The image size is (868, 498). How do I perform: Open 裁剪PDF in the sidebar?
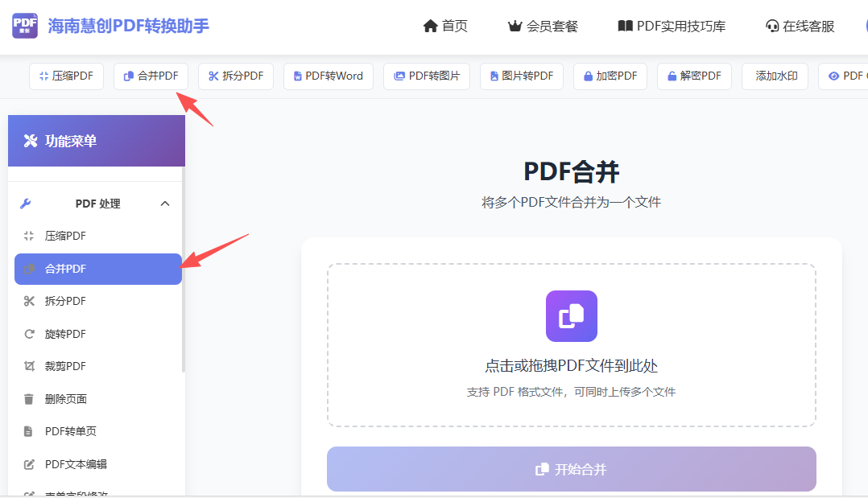pos(98,366)
